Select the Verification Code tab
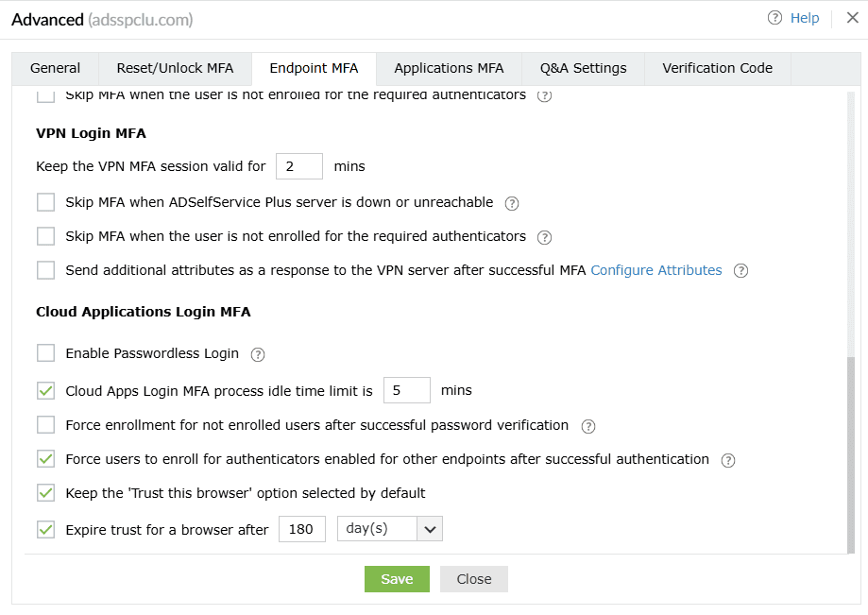The width and height of the screenshot is (868, 615). (x=717, y=68)
